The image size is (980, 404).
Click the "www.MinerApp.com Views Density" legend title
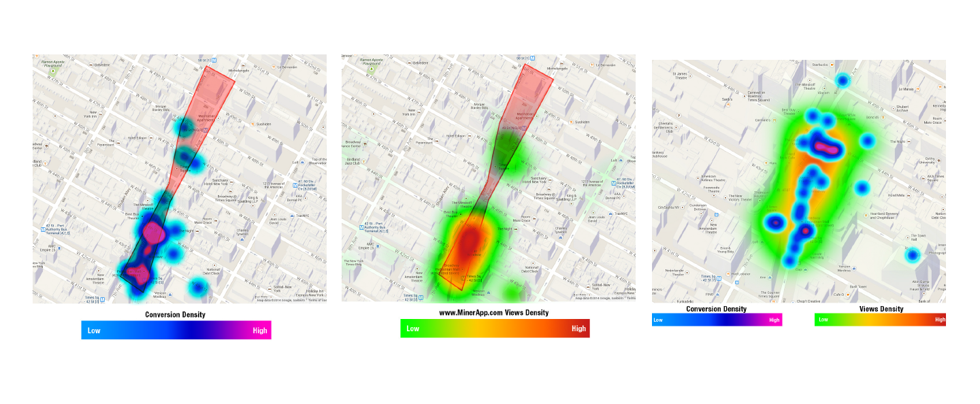(494, 313)
